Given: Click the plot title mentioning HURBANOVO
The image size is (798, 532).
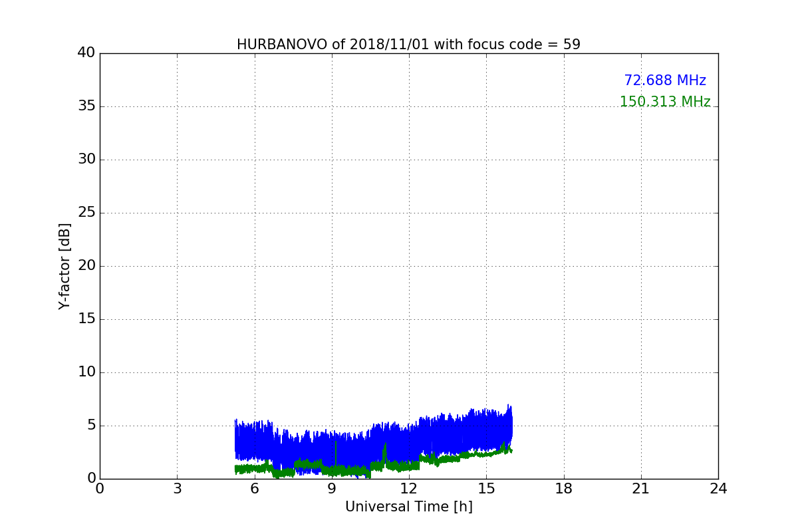Looking at the screenshot, I should click(408, 45).
